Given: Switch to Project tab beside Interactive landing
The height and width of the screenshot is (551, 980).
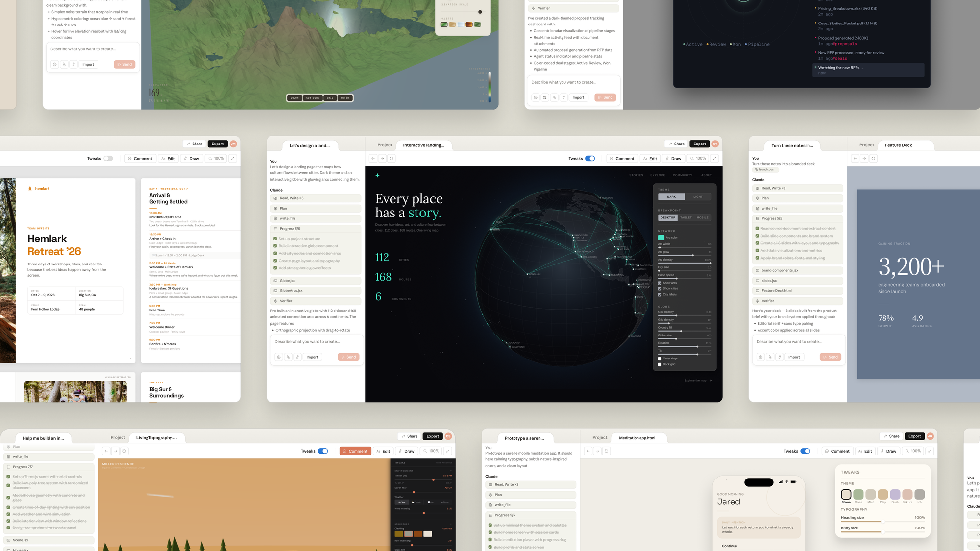Looking at the screenshot, I should (385, 145).
